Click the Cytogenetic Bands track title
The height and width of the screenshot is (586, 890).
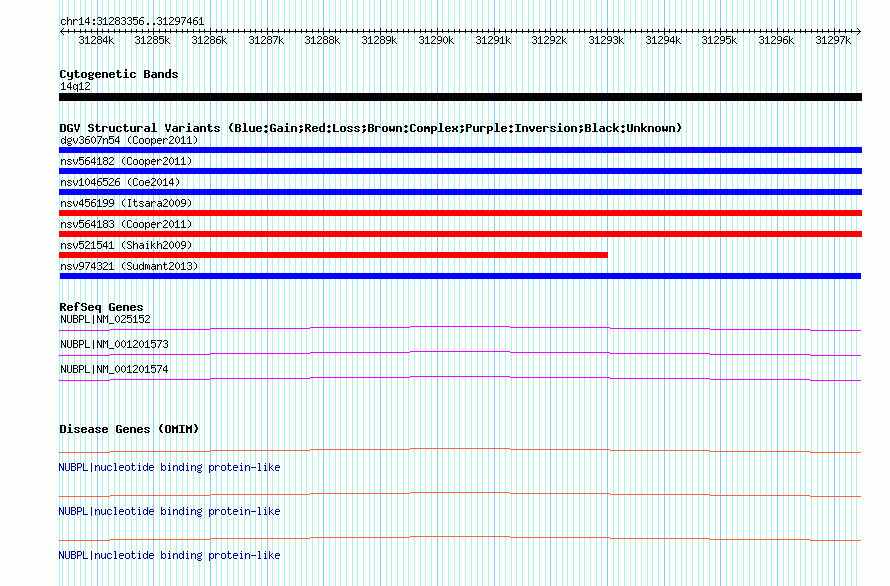click(x=119, y=74)
